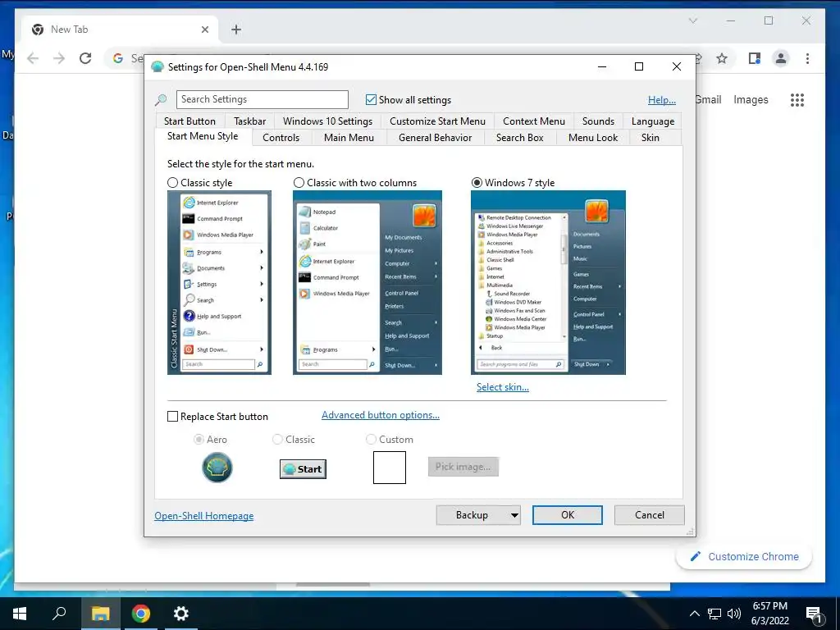This screenshot has width=840, height=630.
Task: Click the empty Custom image box
Action: click(390, 467)
